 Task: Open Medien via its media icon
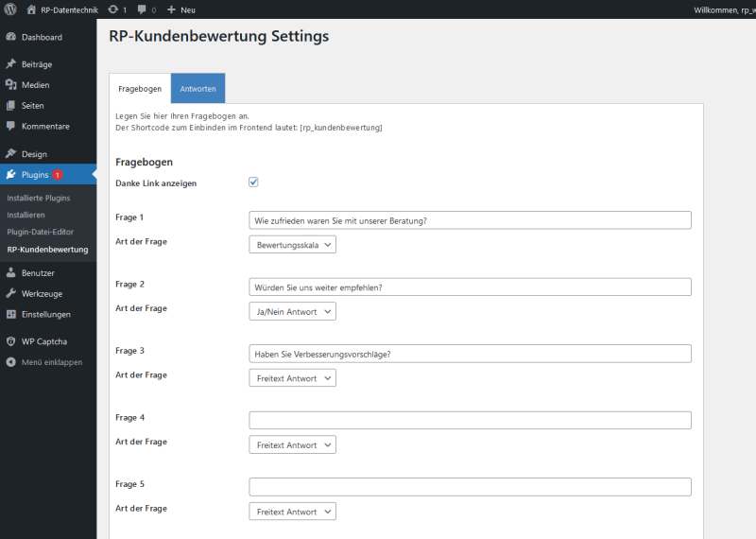pyautogui.click(x=11, y=85)
